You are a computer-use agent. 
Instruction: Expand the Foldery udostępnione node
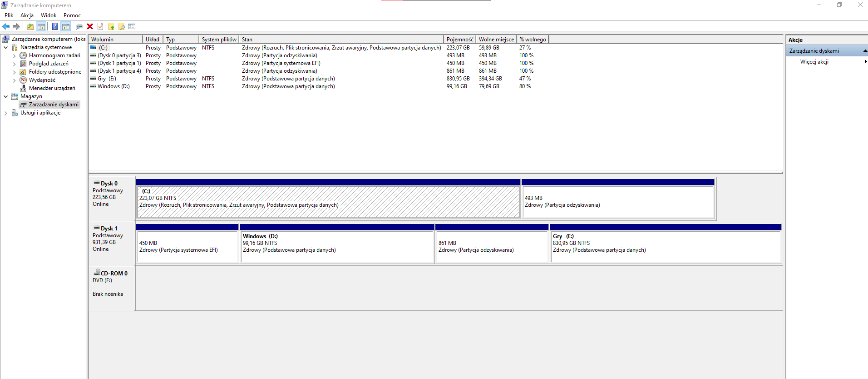[14, 72]
